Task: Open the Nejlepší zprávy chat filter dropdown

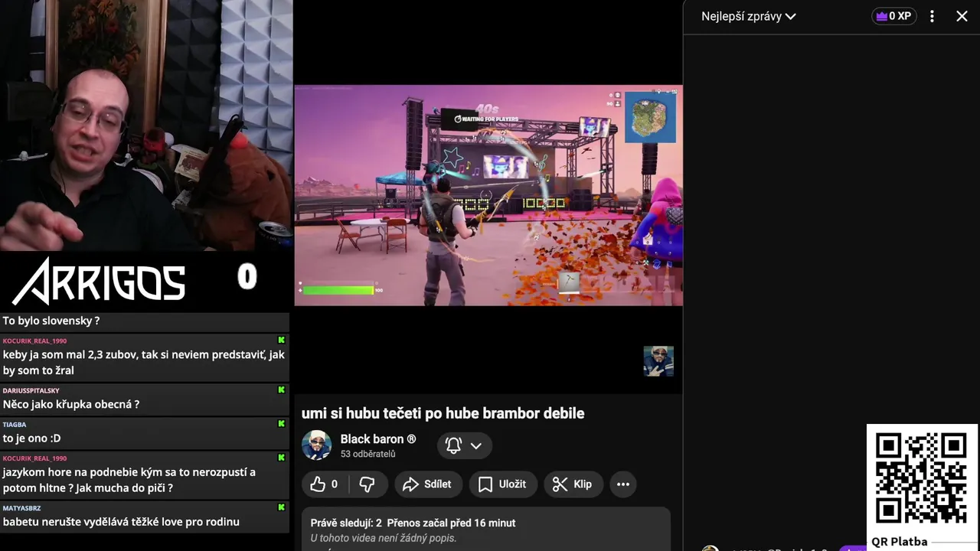Action: coord(748,16)
